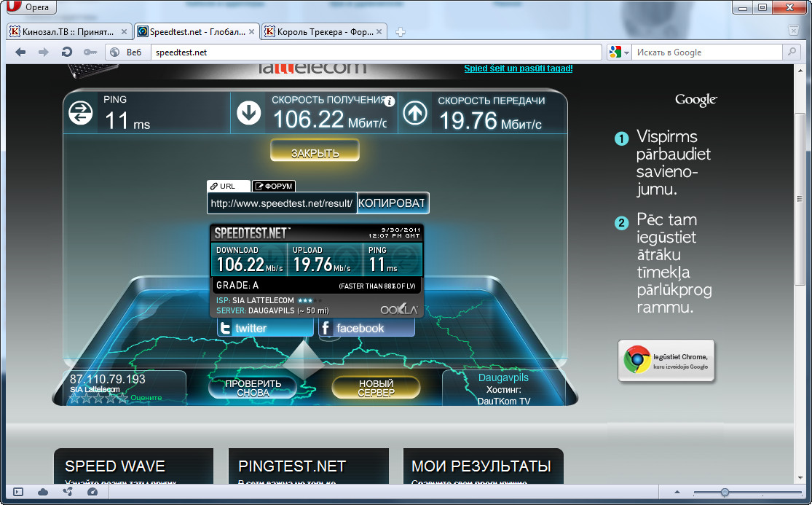The image size is (812, 505).
Task: Click the download speed info icon
Action: 390,101
